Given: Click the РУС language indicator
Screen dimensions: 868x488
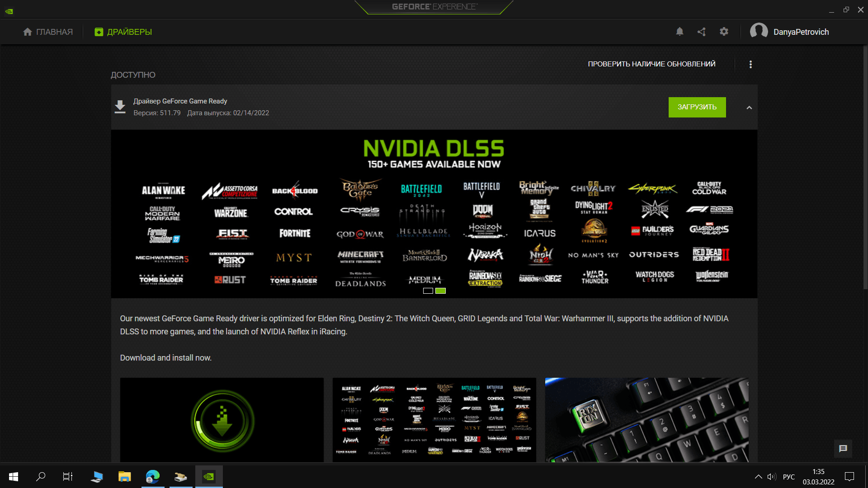Looking at the screenshot, I should [789, 477].
